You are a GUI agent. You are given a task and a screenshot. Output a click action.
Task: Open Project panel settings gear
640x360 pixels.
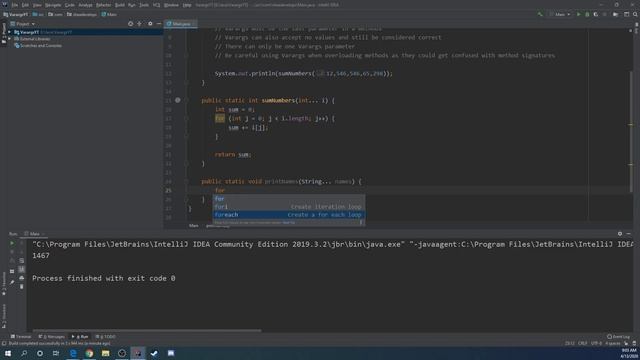(x=150, y=24)
